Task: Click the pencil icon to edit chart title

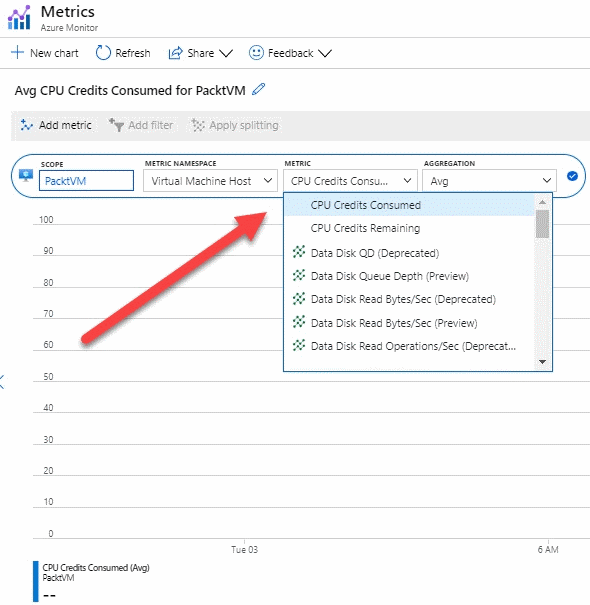Action: 259,89
